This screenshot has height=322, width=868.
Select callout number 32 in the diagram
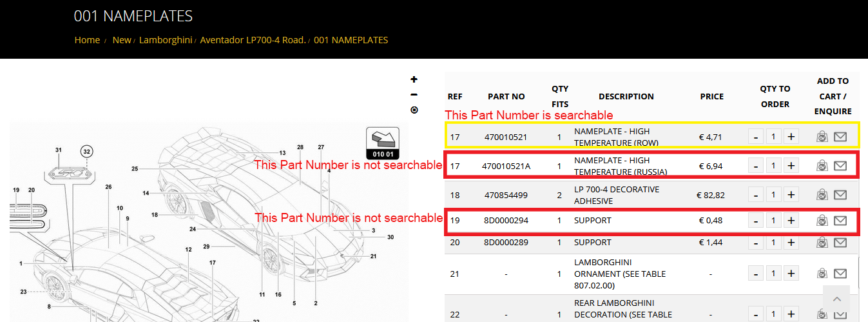click(86, 152)
